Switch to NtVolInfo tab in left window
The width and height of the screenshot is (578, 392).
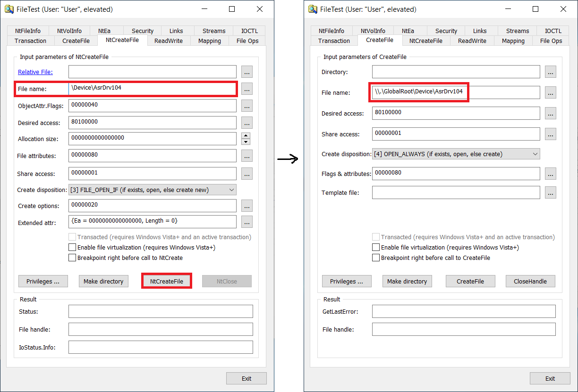(x=69, y=31)
